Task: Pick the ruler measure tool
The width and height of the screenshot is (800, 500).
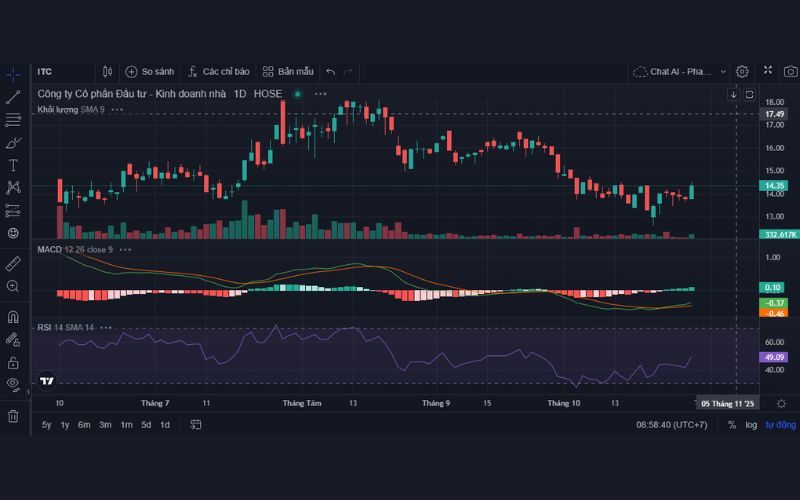Action: coord(13,263)
